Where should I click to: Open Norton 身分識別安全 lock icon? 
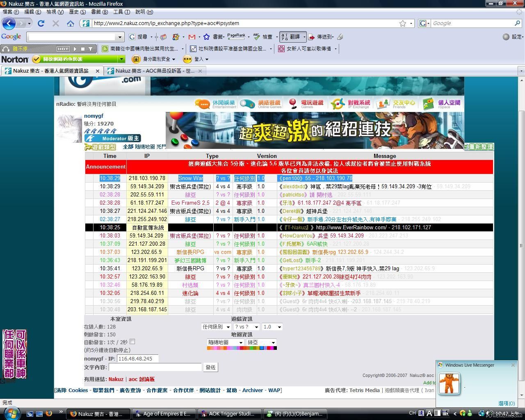136,59
